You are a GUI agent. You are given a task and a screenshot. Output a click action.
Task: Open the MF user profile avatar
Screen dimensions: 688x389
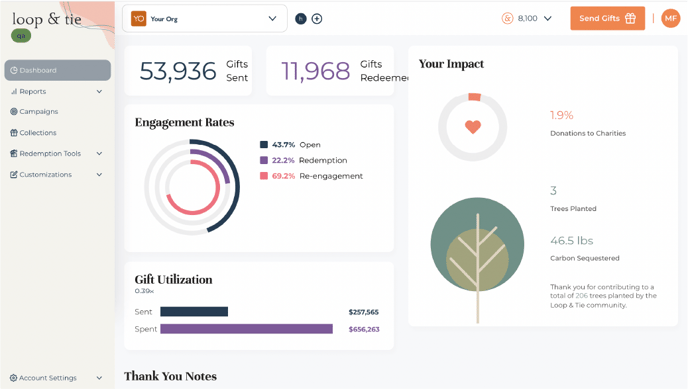coord(670,18)
